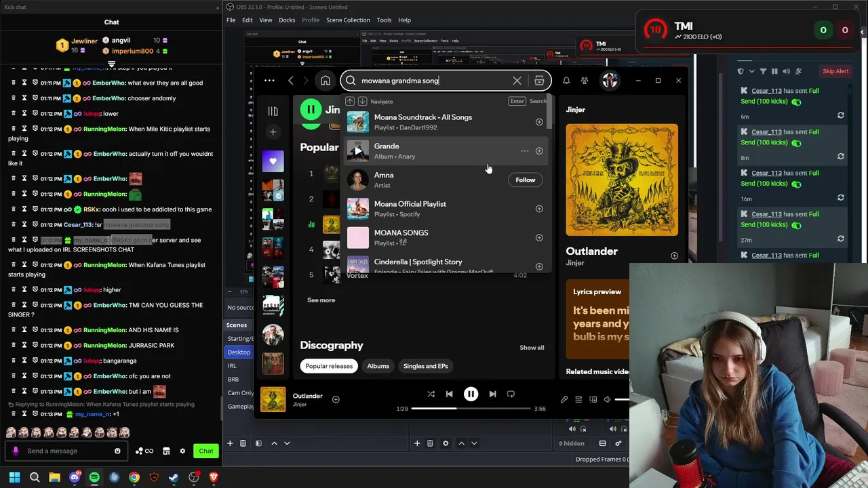Select Singles and EPs filter chip
The height and width of the screenshot is (488, 868).
pyautogui.click(x=426, y=366)
